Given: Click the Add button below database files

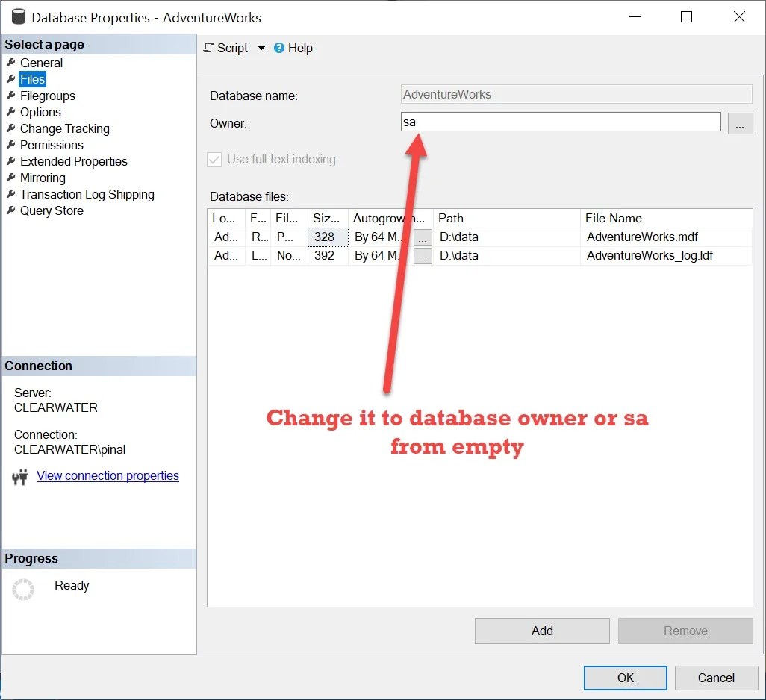Looking at the screenshot, I should [541, 631].
